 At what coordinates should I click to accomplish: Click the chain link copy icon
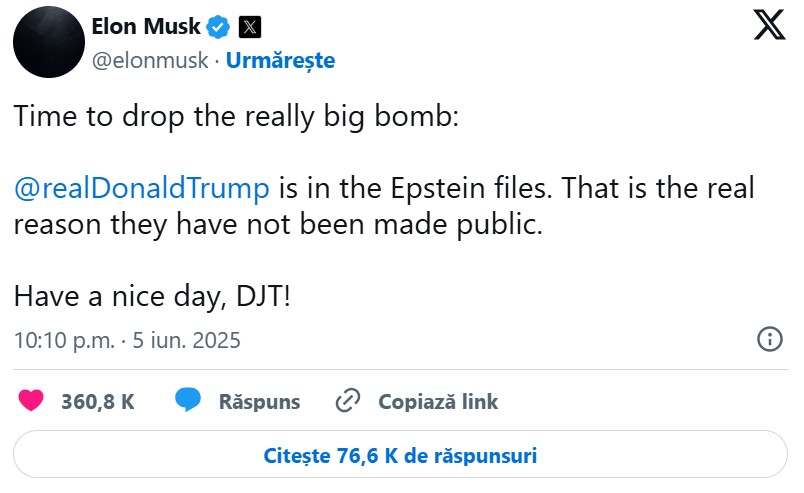point(347,401)
